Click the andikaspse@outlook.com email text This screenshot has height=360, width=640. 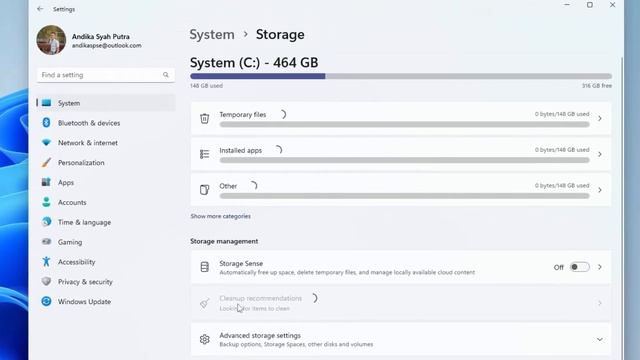tap(107, 46)
